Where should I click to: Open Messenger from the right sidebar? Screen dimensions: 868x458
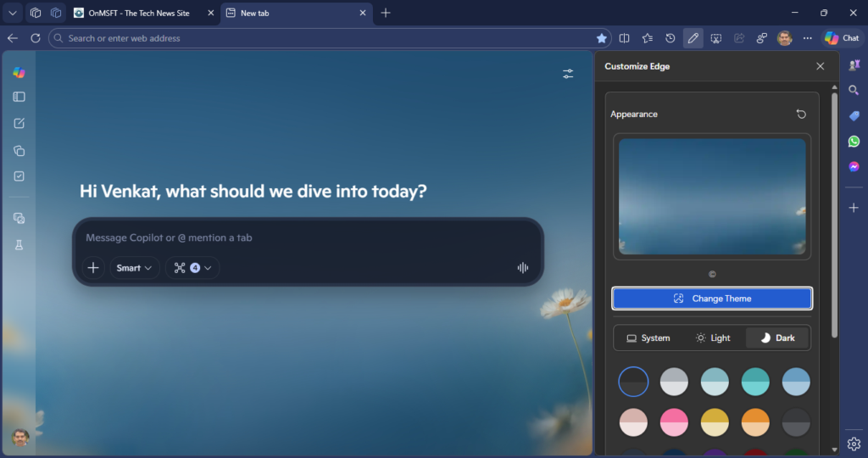tap(854, 166)
